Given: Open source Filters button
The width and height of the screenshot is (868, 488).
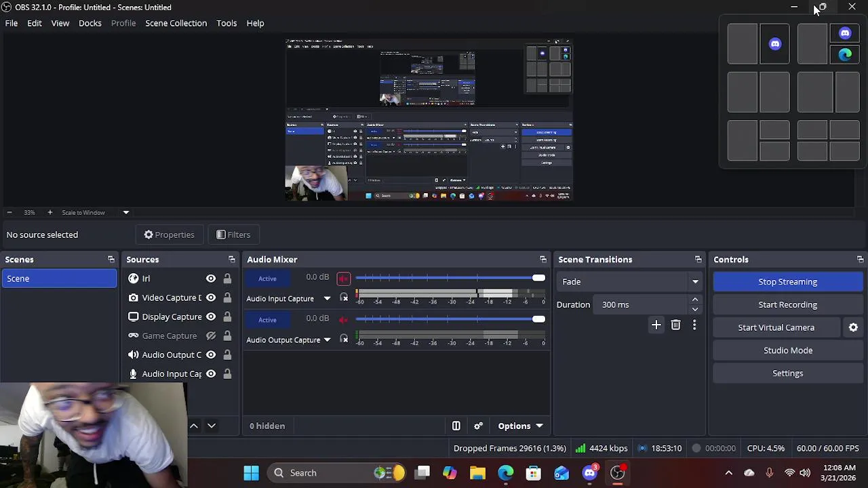Looking at the screenshot, I should point(233,235).
